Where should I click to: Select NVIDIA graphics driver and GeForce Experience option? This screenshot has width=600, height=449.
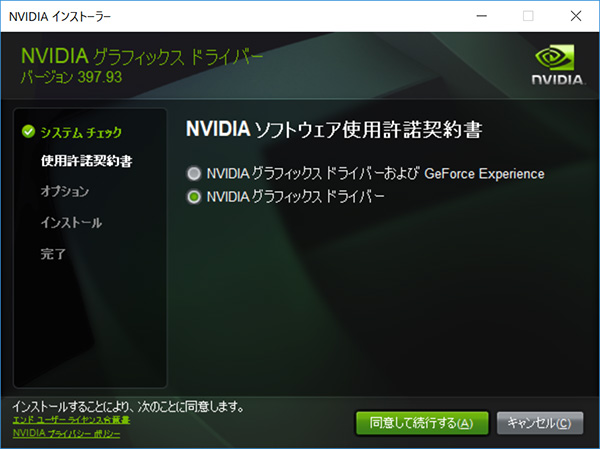click(x=194, y=174)
